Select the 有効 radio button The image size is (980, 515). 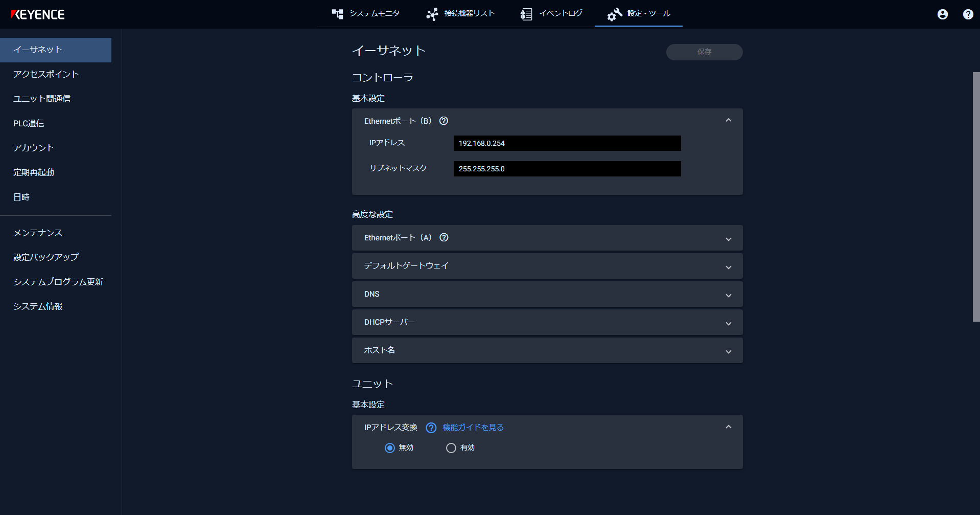click(x=451, y=447)
